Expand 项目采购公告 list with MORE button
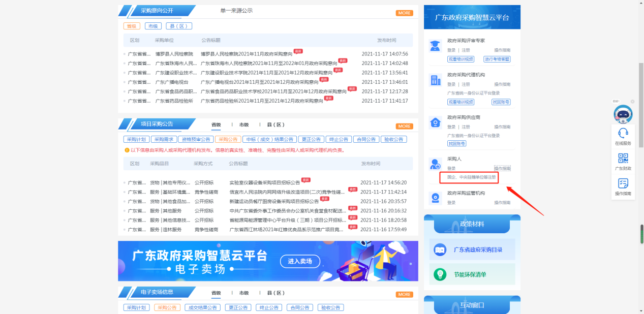Image resolution: width=644 pixels, height=314 pixels. tap(405, 126)
